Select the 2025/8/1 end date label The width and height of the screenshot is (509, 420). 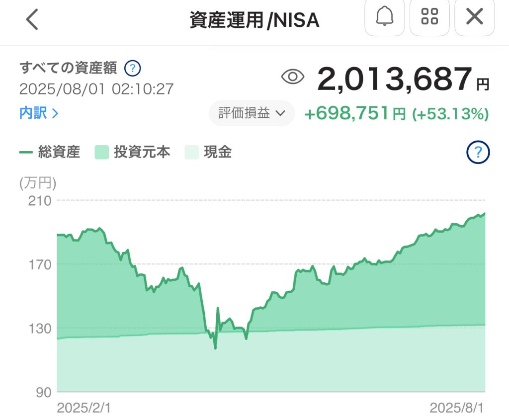point(457,408)
